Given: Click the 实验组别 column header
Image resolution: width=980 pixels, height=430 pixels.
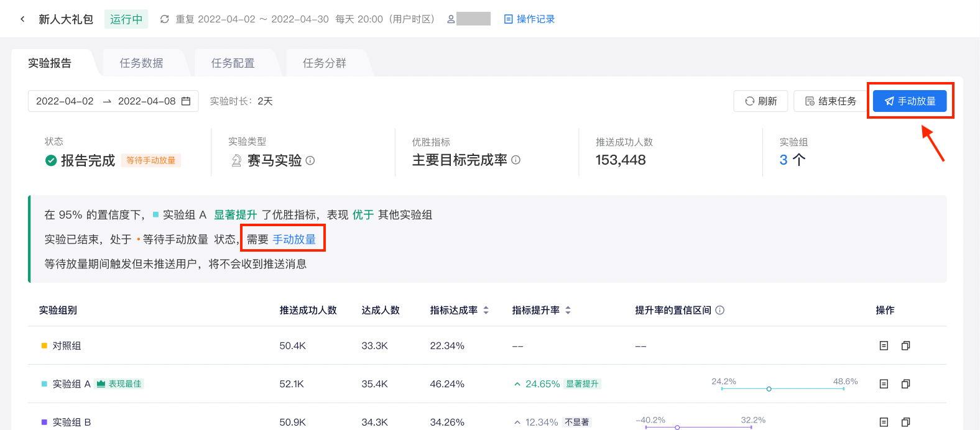Looking at the screenshot, I should tap(58, 310).
